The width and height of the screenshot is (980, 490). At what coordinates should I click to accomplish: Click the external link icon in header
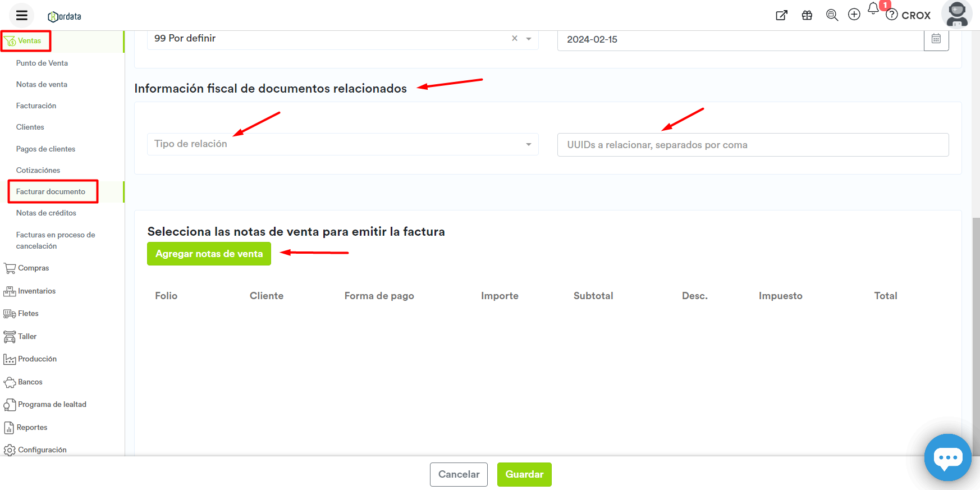(x=781, y=15)
